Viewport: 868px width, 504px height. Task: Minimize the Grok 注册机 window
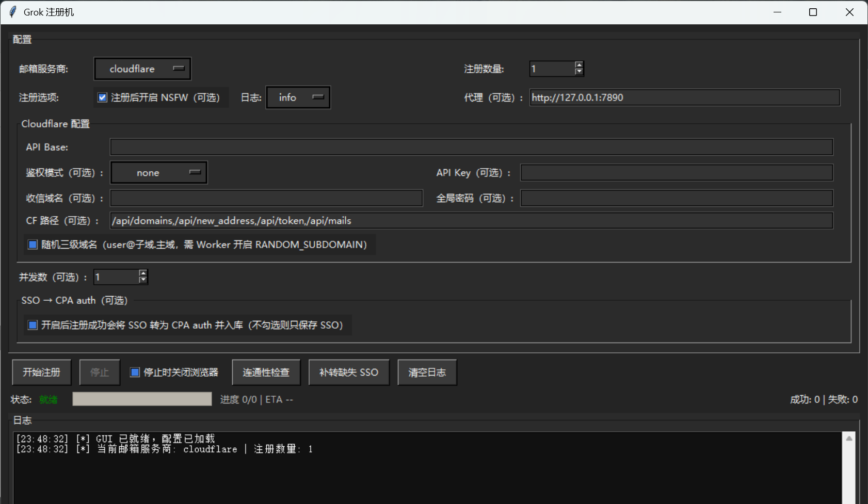(x=778, y=12)
